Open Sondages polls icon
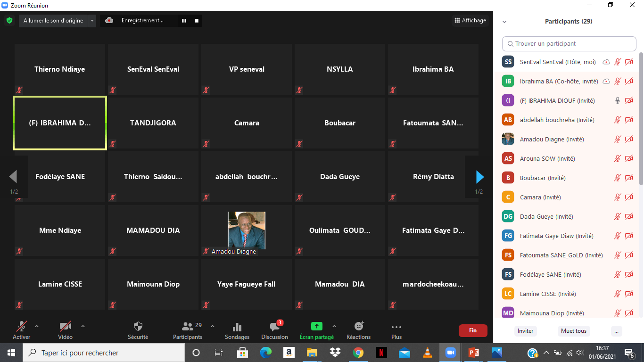Image resolution: width=644 pixels, height=362 pixels. tap(237, 326)
